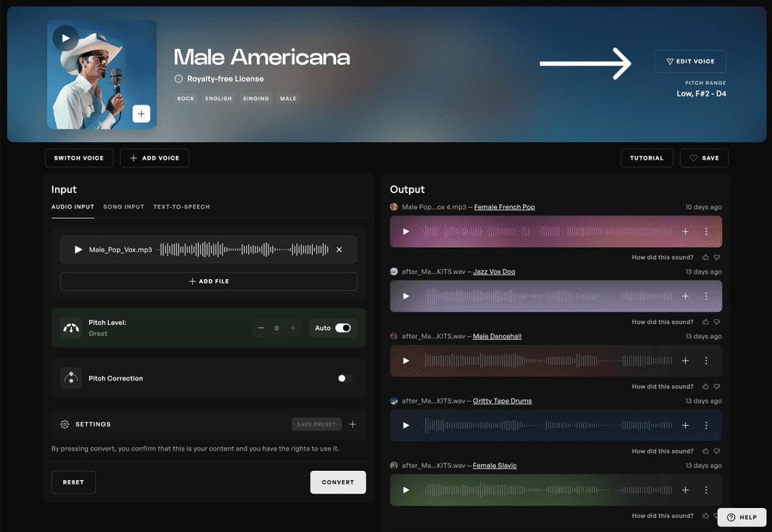Remove Male_Pop_Vox.mp3 with the X
772x532 pixels.
[339, 249]
